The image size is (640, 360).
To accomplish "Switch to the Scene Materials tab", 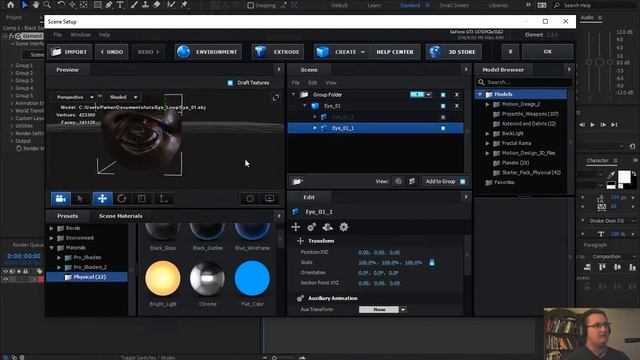I will [x=120, y=216].
